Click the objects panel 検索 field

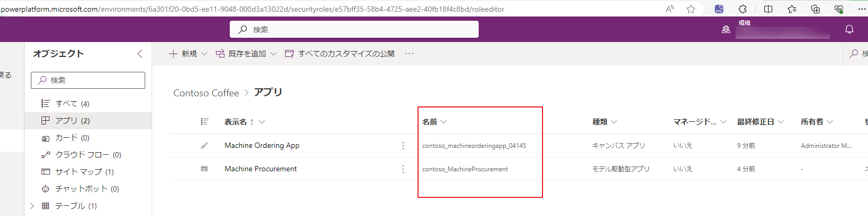[88, 80]
